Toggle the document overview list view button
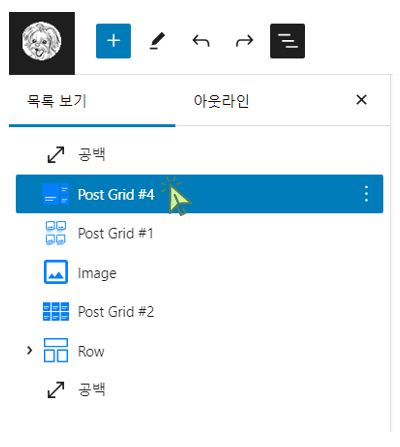 [287, 41]
